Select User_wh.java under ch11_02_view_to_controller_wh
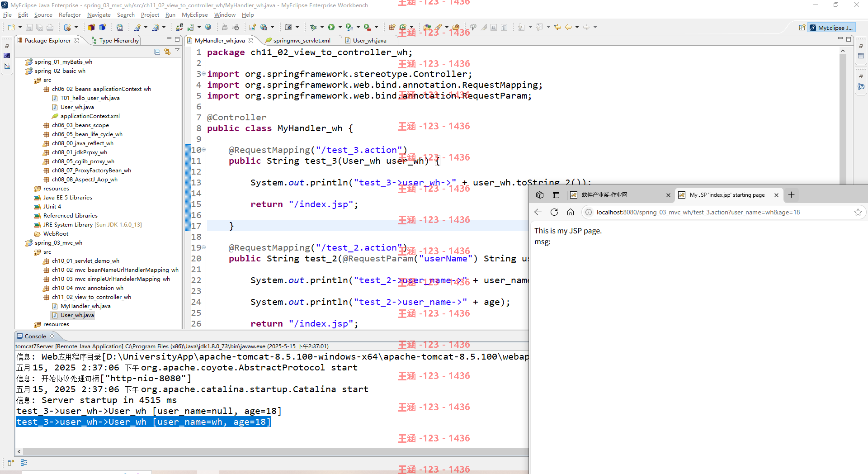Image resolution: width=868 pixels, height=474 pixels. (x=77, y=315)
